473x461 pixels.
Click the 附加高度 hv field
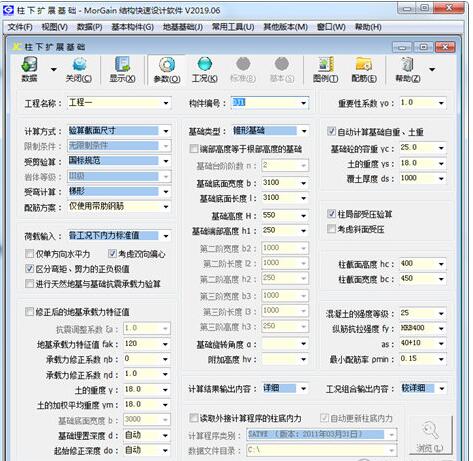pos(285,359)
